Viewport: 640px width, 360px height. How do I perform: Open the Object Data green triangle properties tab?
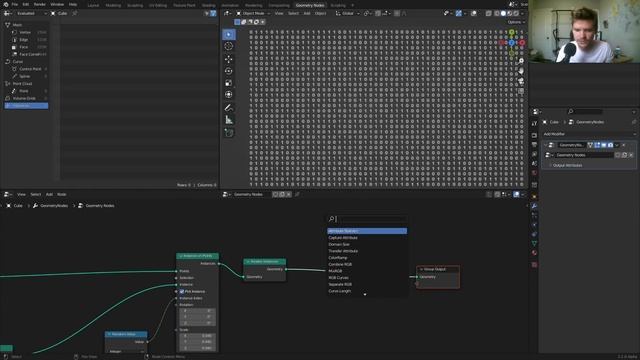(x=534, y=244)
